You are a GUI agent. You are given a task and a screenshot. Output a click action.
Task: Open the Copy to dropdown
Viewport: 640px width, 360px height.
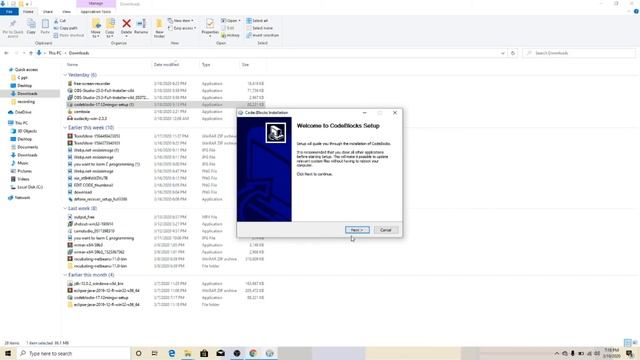[x=110, y=28]
